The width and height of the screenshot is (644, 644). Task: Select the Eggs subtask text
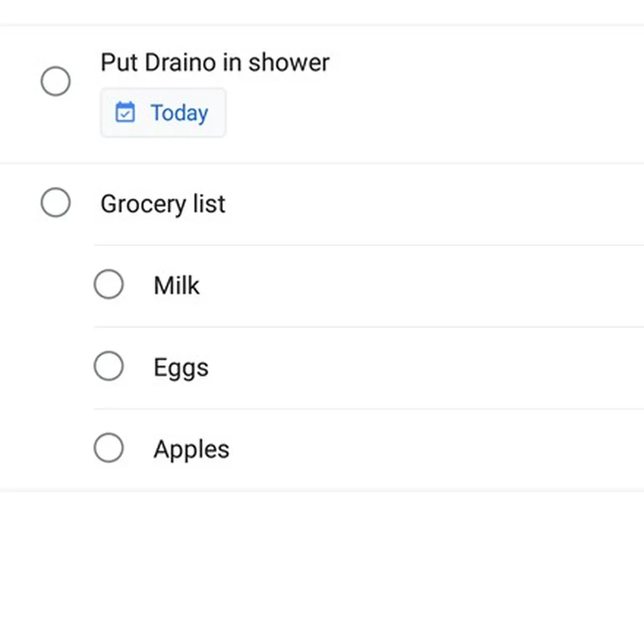tap(181, 368)
